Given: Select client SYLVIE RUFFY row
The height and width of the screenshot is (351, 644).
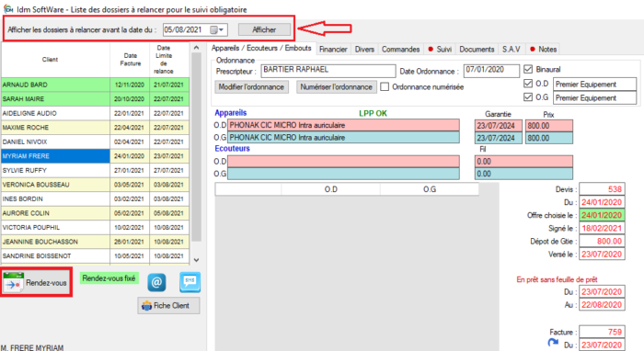Looking at the screenshot, I should coord(96,170).
